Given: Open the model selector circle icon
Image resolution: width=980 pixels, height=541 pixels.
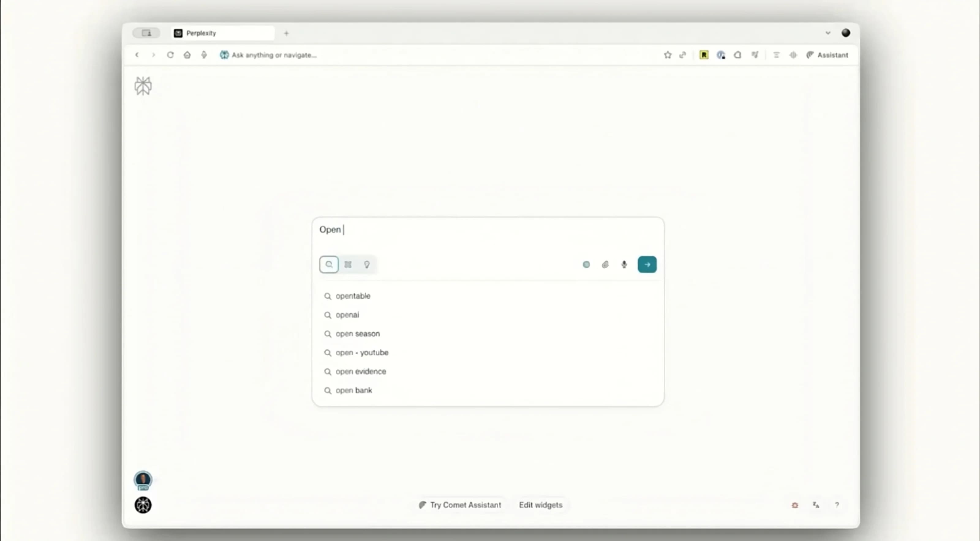Looking at the screenshot, I should pos(586,265).
